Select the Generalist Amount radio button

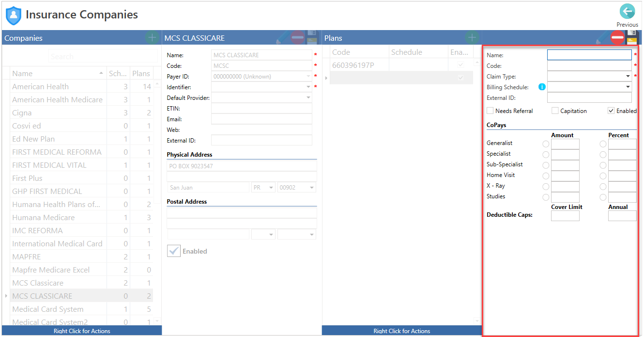pos(546,144)
